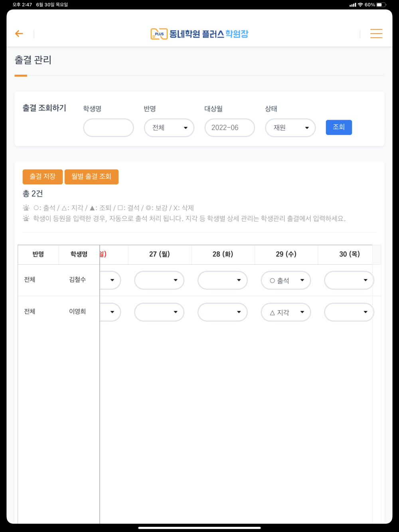Open the 반명 전체 dropdown
Screen dimensions: 399x532
(169, 128)
